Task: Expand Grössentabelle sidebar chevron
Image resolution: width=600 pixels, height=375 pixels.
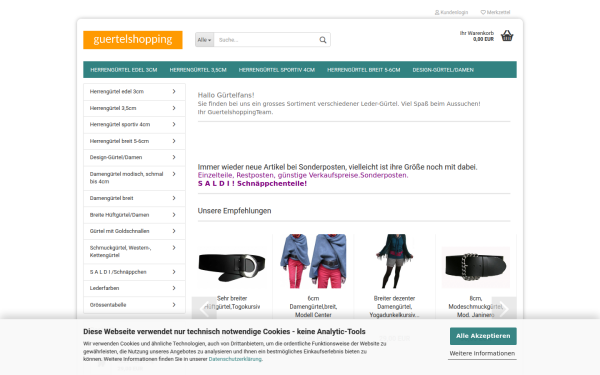Action: coord(174,305)
